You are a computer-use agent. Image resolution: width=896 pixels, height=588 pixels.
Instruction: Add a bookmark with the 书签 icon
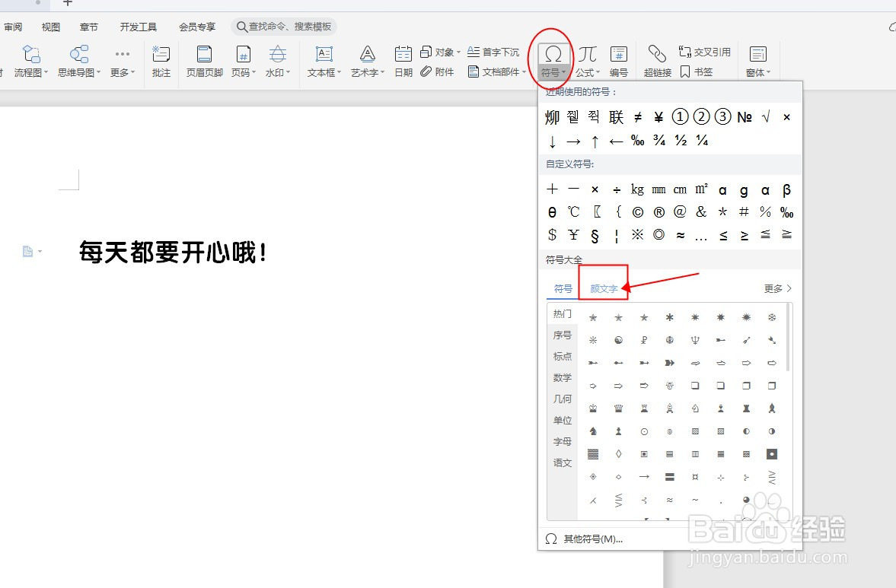pos(694,72)
